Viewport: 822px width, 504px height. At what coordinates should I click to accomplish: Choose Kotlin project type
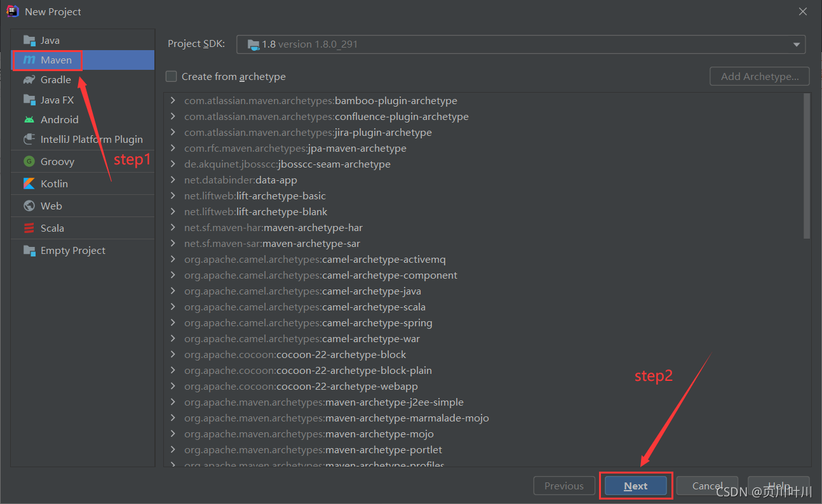pyautogui.click(x=83, y=183)
